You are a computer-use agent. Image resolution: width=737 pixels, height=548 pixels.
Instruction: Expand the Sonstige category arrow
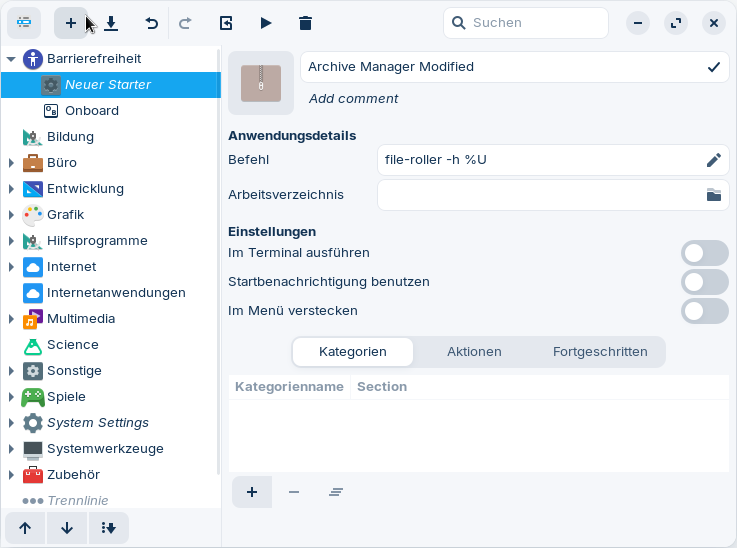11,371
